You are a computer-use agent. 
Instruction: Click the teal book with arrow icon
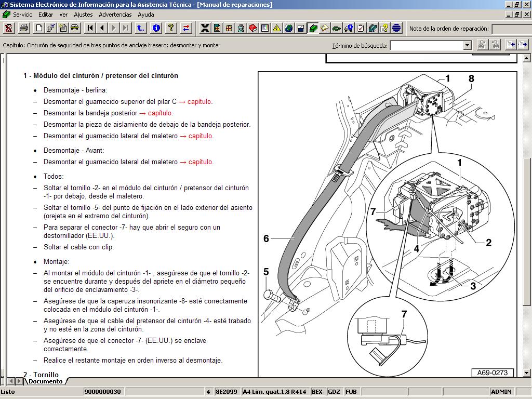[x=373, y=28]
